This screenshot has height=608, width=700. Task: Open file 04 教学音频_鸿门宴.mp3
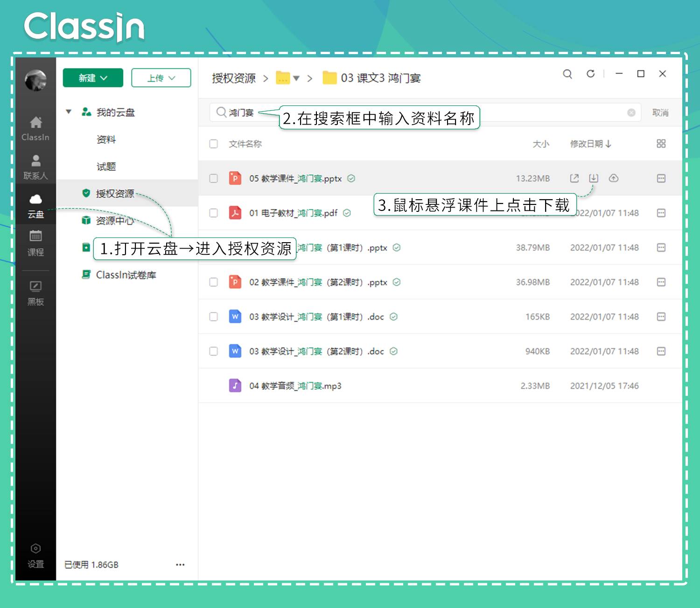point(295,386)
